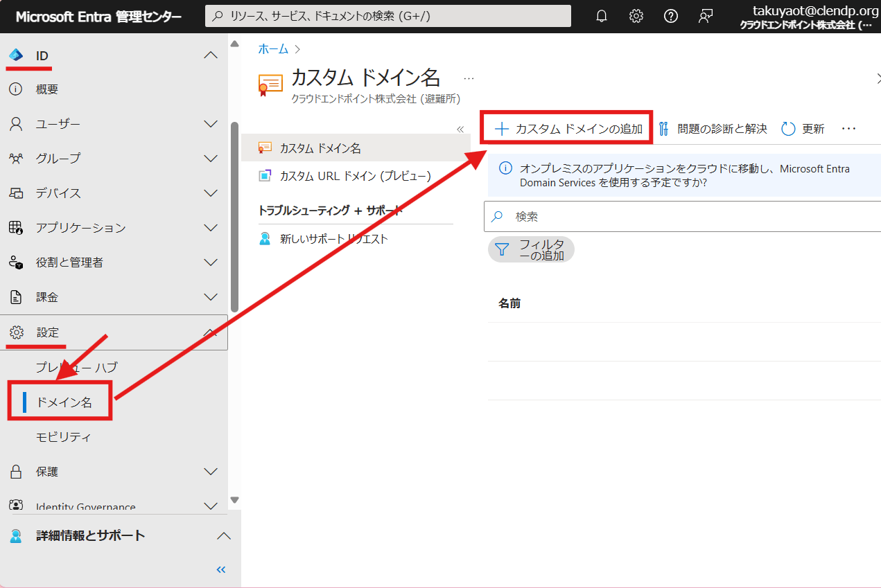Click the 概要 info icon
This screenshot has height=588, width=881.
[16, 89]
